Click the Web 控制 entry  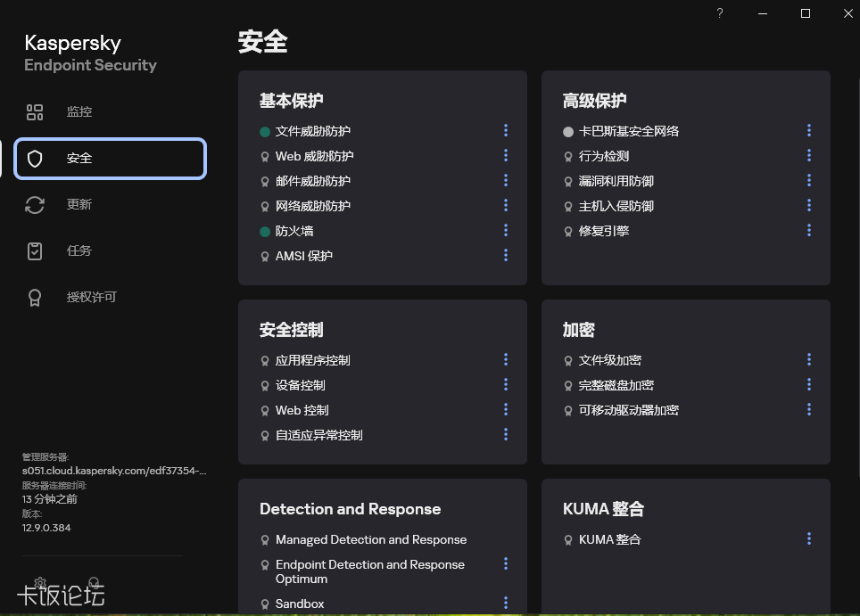[302, 410]
